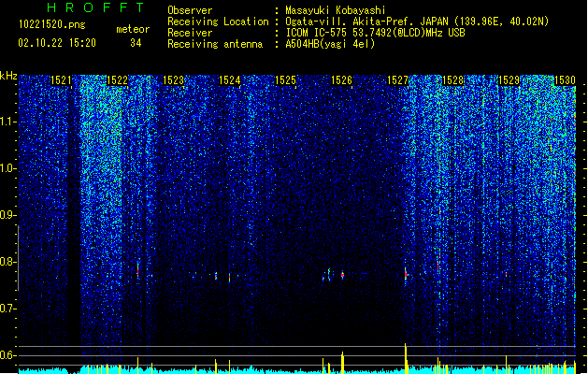Image resolution: width=588 pixels, height=374 pixels.
Task: Click the 1527 time marker
Action: click(x=397, y=80)
